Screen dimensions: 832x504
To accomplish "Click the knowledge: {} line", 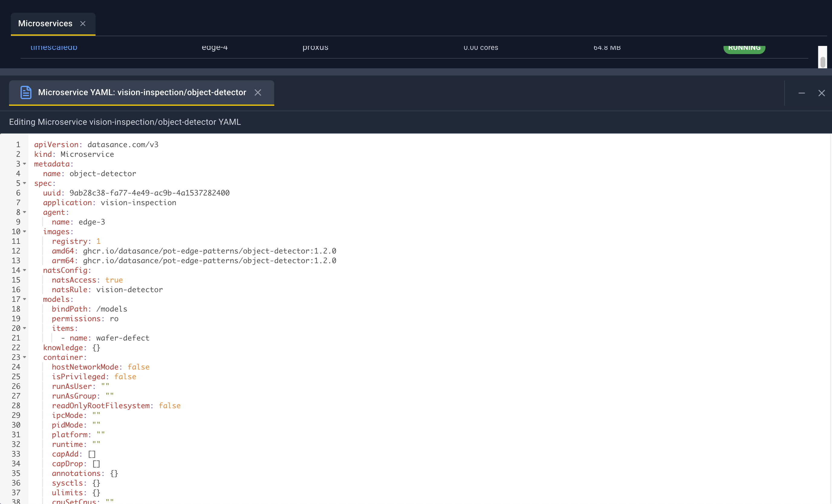I will tap(72, 348).
